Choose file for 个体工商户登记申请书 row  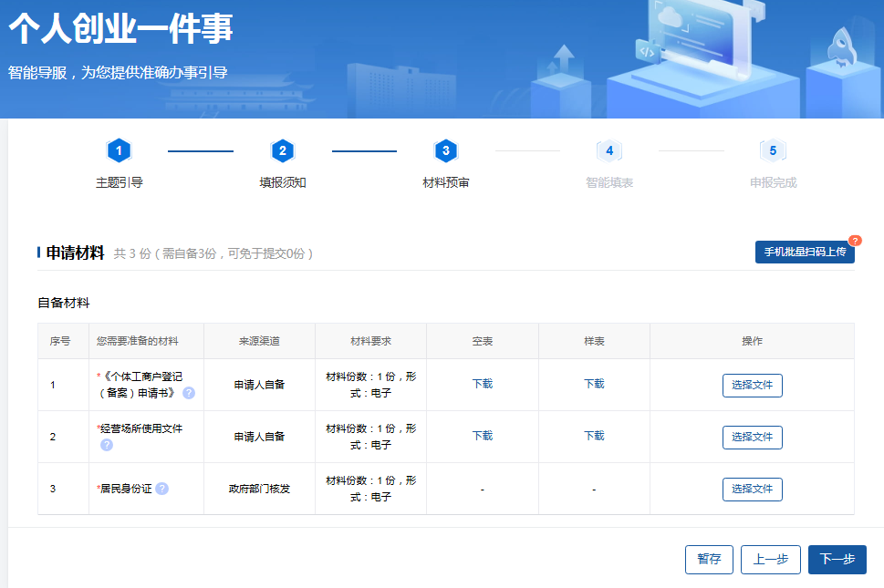coord(752,385)
